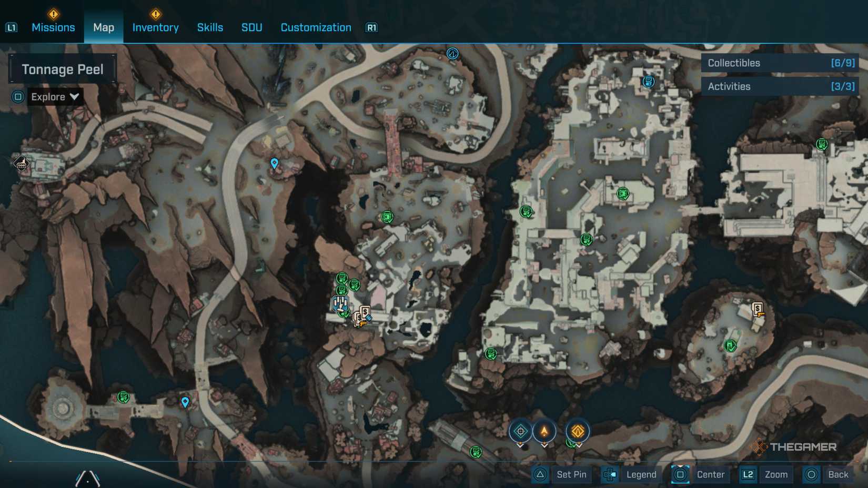Viewport: 868px width, 488px height.
Task: Select the orange arrow player marker
Action: 544,432
